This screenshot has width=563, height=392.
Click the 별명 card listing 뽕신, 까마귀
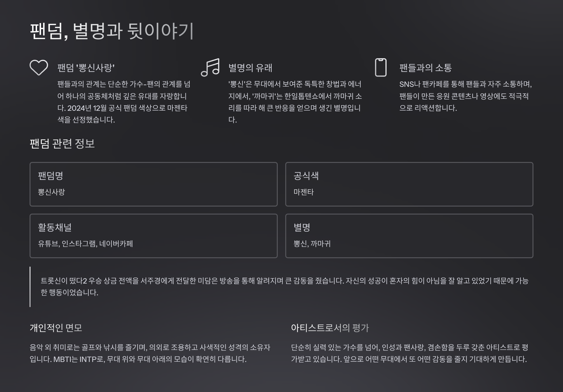(x=410, y=236)
